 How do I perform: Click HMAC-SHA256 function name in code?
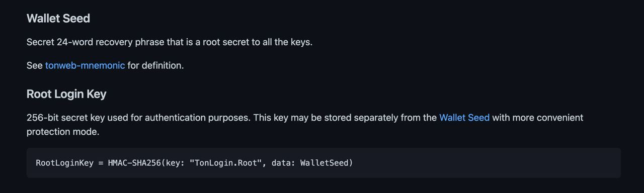tap(134, 163)
